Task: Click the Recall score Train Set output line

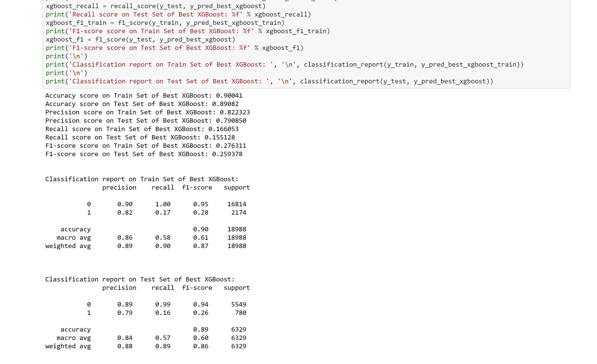Action: (142, 129)
